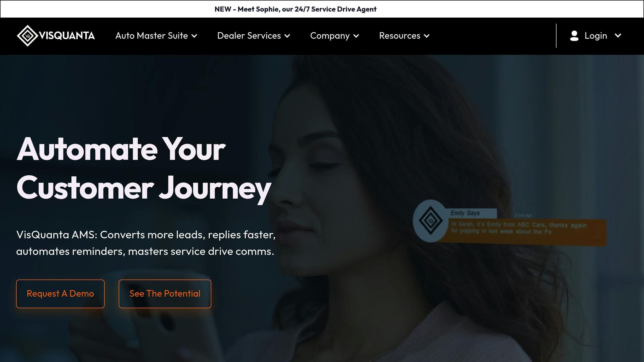This screenshot has width=644, height=362.
Task: Click the Request A Demo button
Action: point(60,294)
